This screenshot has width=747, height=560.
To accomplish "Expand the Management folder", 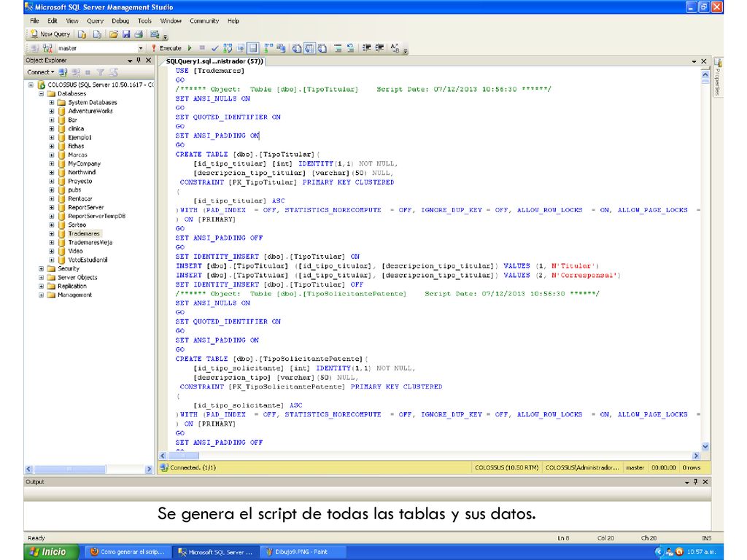I will [x=42, y=295].
